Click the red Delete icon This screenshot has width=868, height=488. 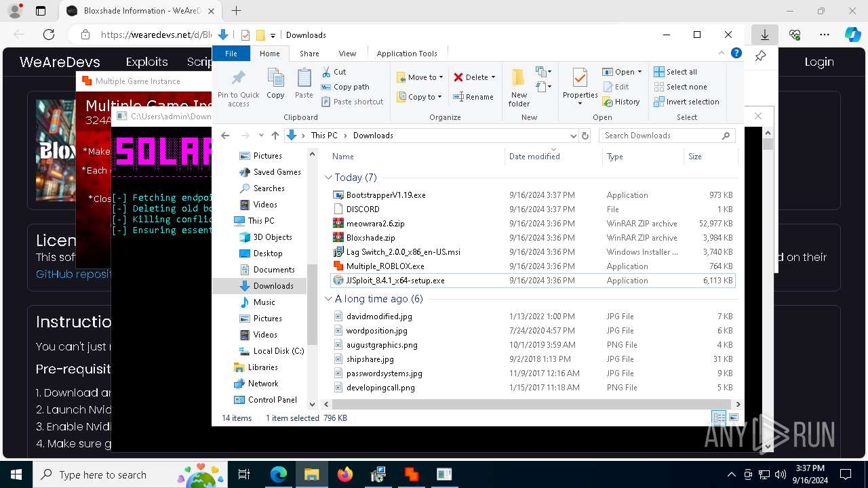(x=458, y=77)
